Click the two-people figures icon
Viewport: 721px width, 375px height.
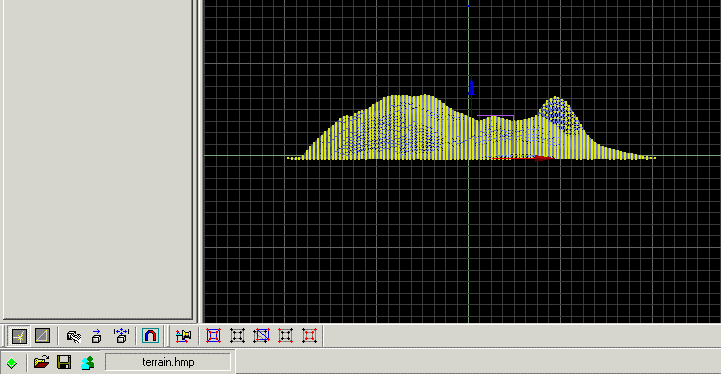[x=87, y=363]
